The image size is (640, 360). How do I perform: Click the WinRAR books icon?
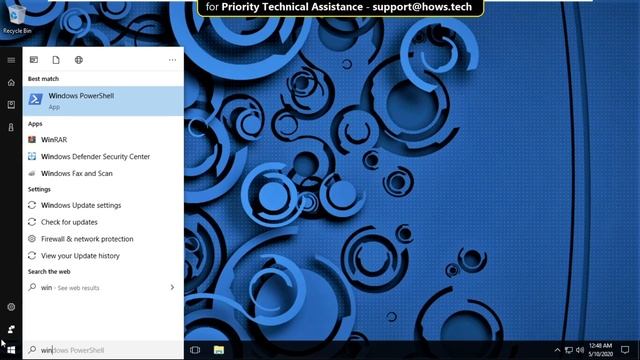tap(32, 140)
